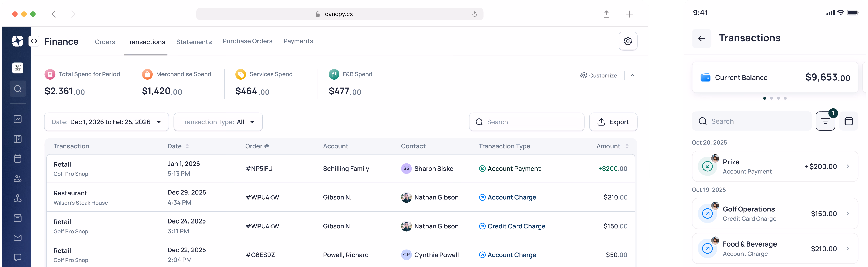Screen dimensions: 868x267
Task: Go back from mobile Transactions screen
Action: coord(701,38)
